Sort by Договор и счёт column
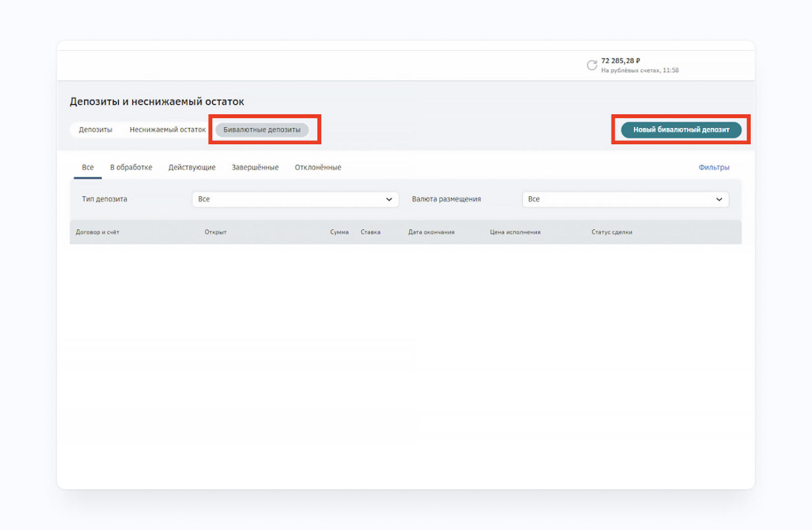The height and width of the screenshot is (530, 812). click(97, 232)
